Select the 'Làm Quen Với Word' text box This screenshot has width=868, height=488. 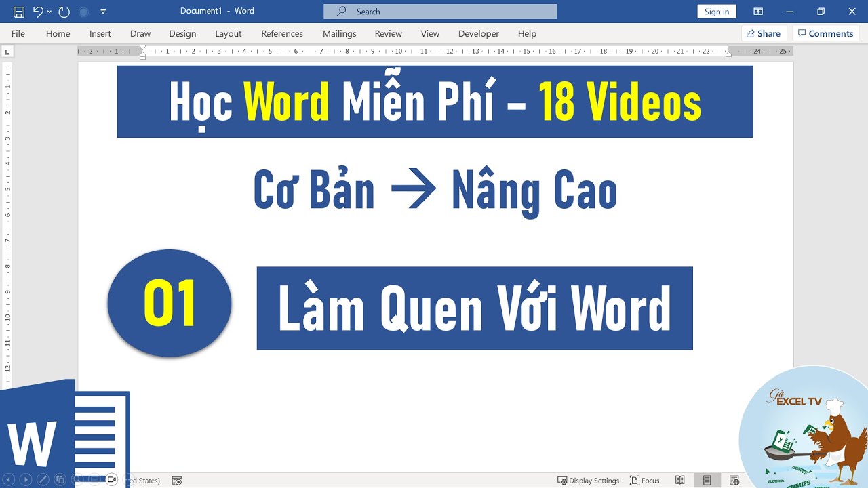pos(475,308)
